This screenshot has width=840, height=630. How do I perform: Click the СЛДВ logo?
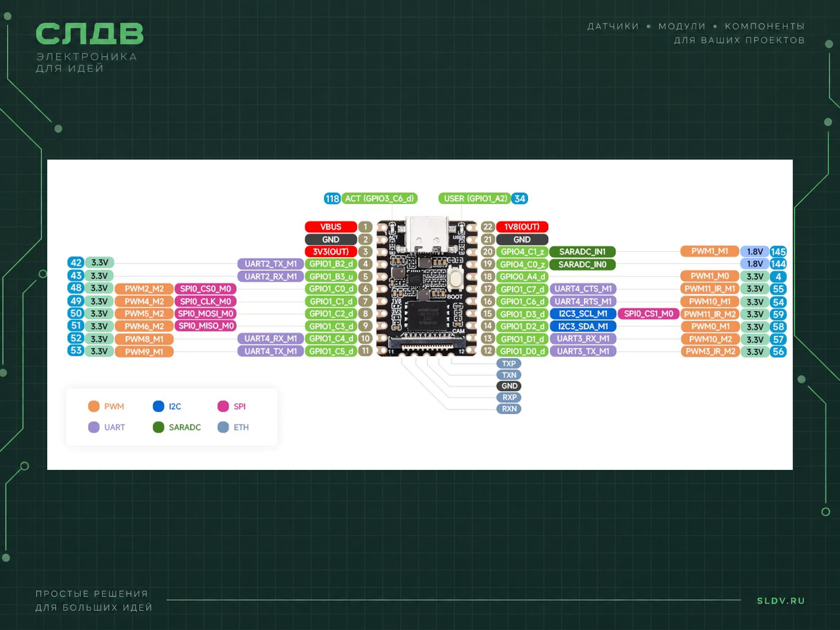89,34
